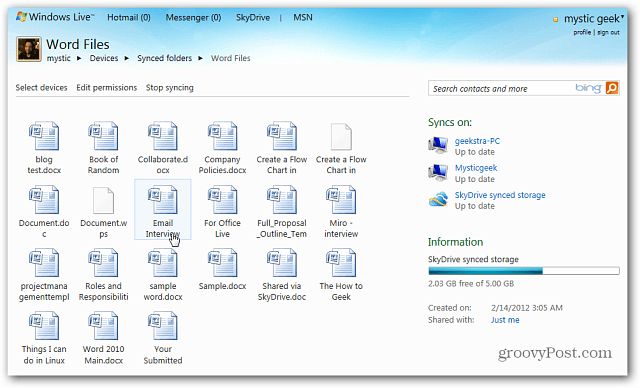
Task: Click Stop syncing command
Action: click(x=170, y=88)
